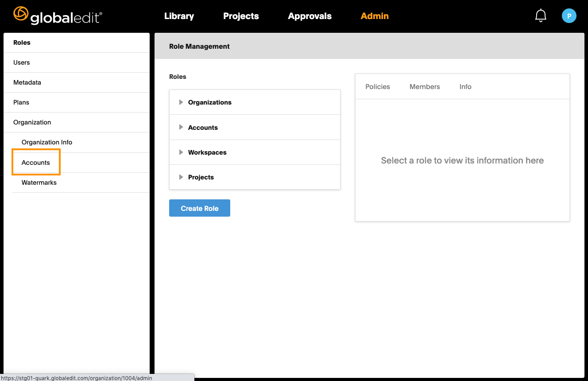Click the globaledit logo
This screenshot has height=381, width=588.
pos(58,16)
